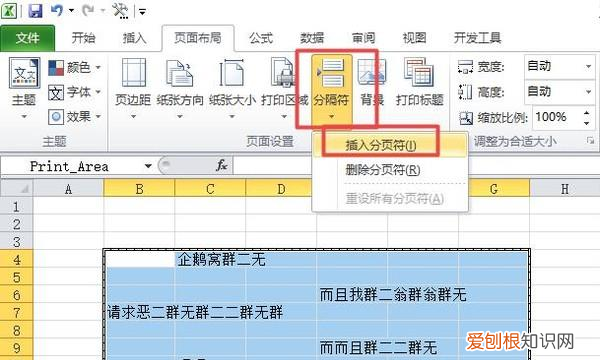Open 调整为合适大小 dialog launcher

pos(590,141)
